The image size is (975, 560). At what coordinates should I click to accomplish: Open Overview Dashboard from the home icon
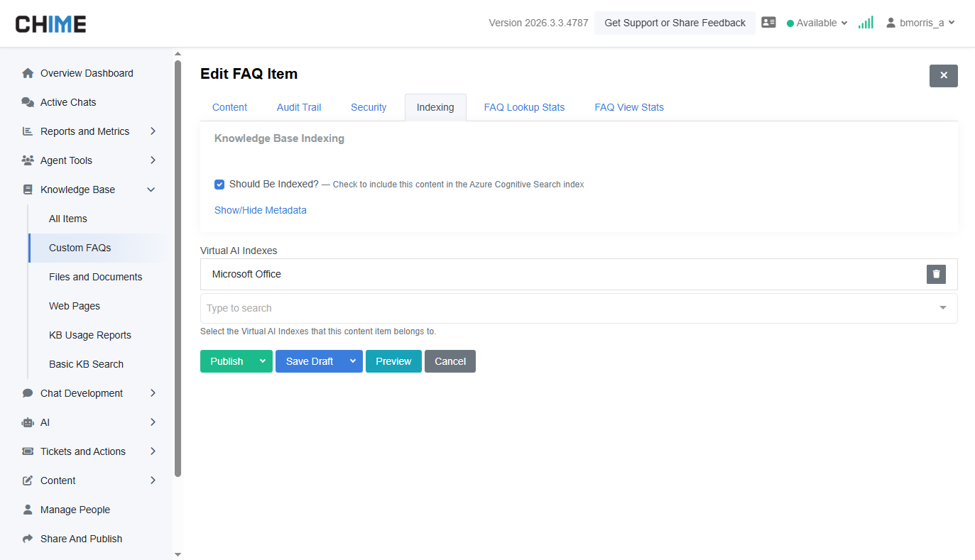[28, 73]
